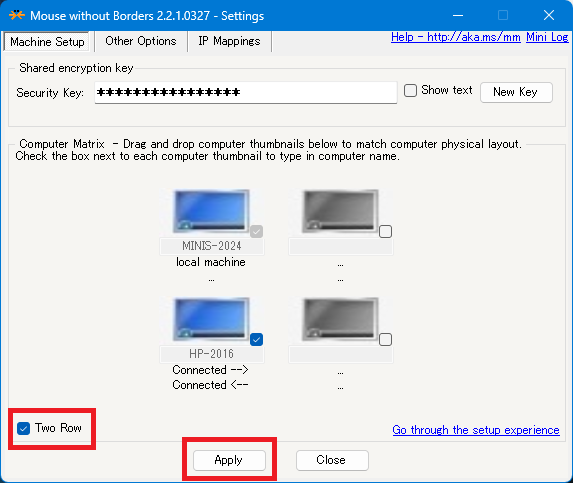The width and height of the screenshot is (573, 483).
Task: Click the empty name field in top row
Action: pos(341,246)
